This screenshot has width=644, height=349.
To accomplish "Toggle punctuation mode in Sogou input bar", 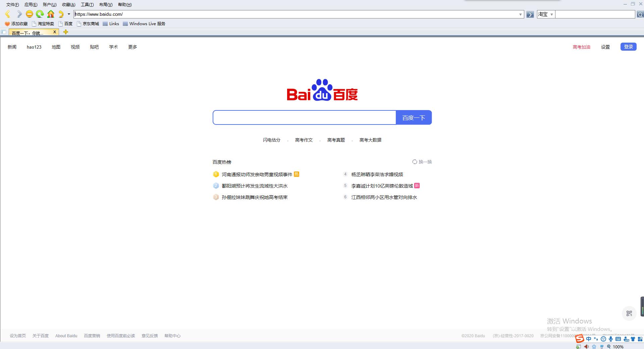I will [x=596, y=339].
